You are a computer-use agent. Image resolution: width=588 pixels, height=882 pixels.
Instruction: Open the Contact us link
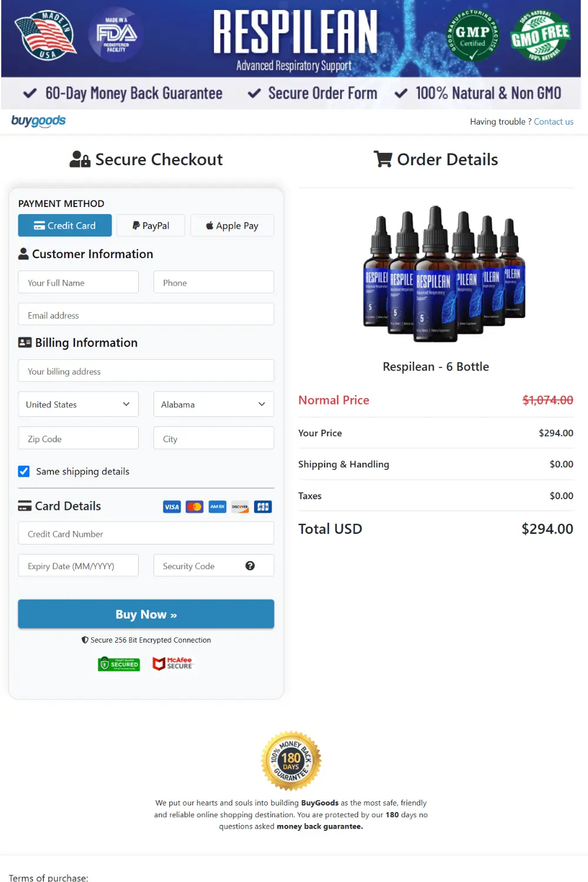(x=553, y=121)
